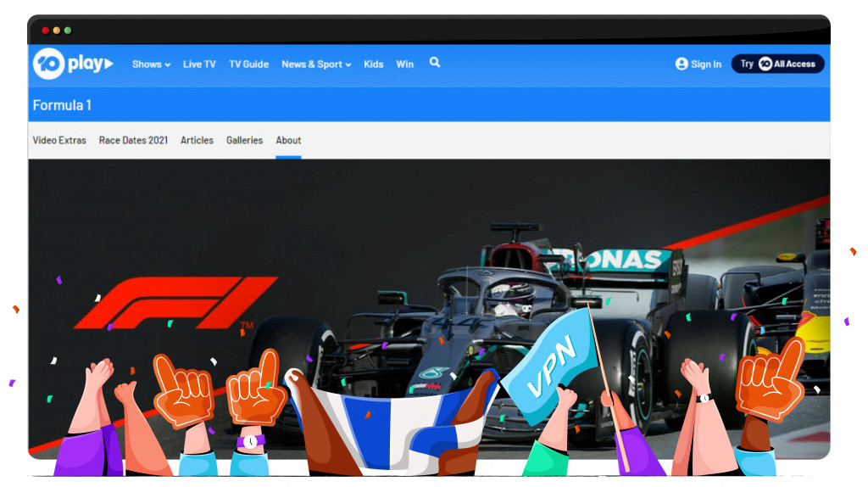Click the red F1 logo in banner
The image size is (868, 487).
coord(175,303)
